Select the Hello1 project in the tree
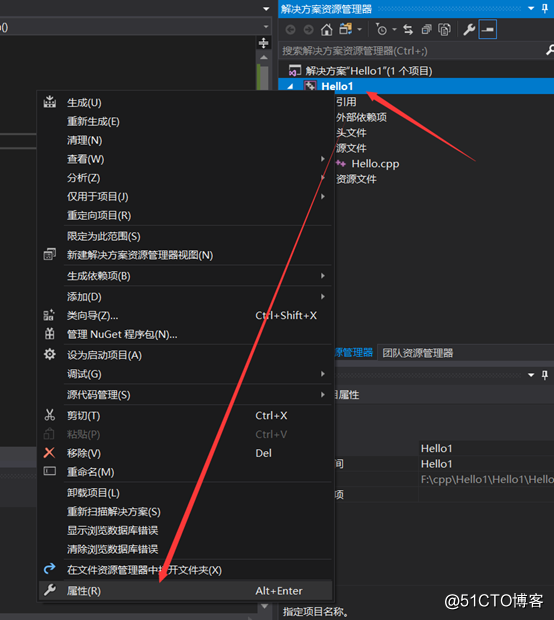Viewport: 554px width, 620px height. pos(337,86)
